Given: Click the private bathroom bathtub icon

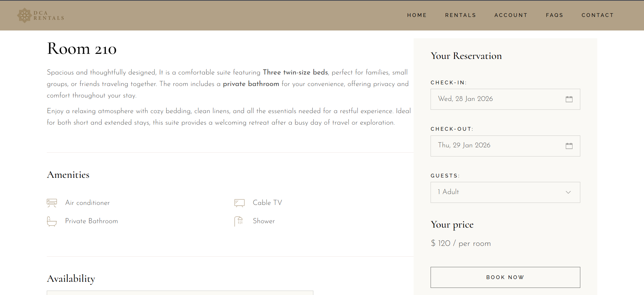Looking at the screenshot, I should click(52, 221).
